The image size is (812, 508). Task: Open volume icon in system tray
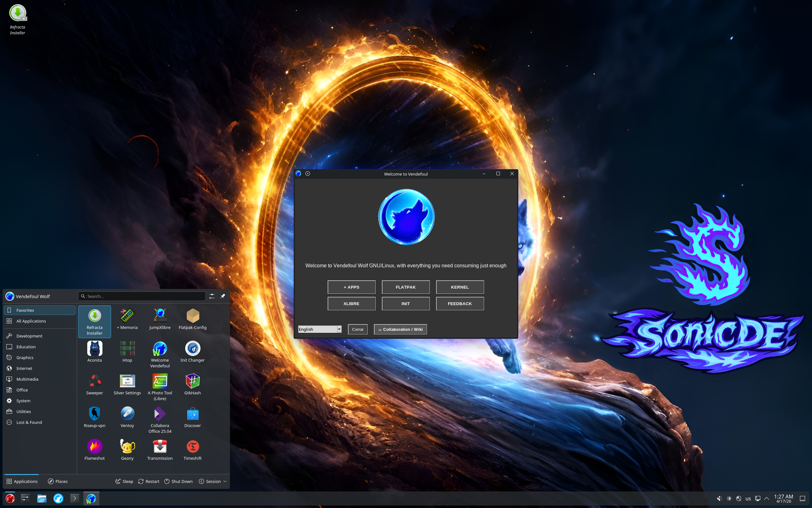(719, 498)
